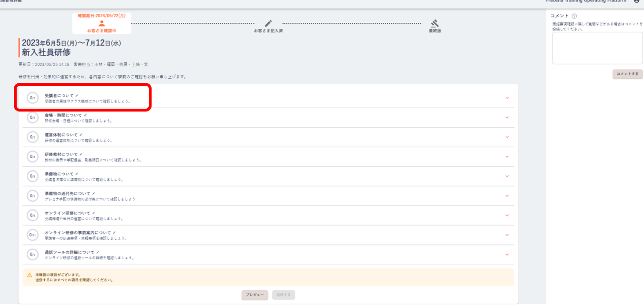Expand the 通話ツールの詳細について chevron
This screenshot has width=644, height=306.
[x=507, y=255]
